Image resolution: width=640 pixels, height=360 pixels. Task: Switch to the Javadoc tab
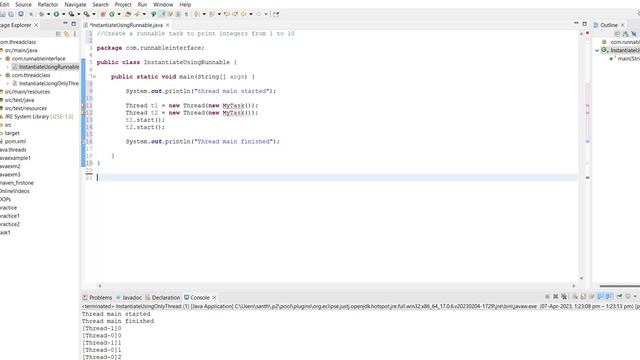click(x=129, y=298)
